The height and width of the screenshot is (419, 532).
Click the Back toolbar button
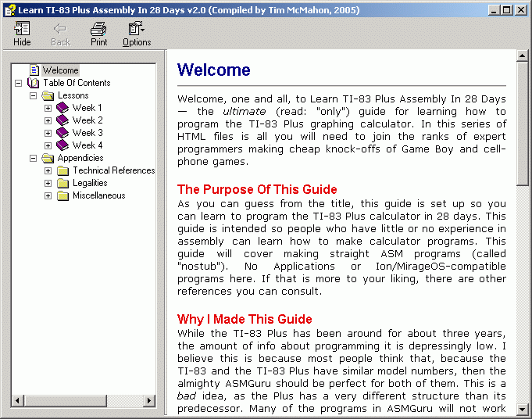60,34
